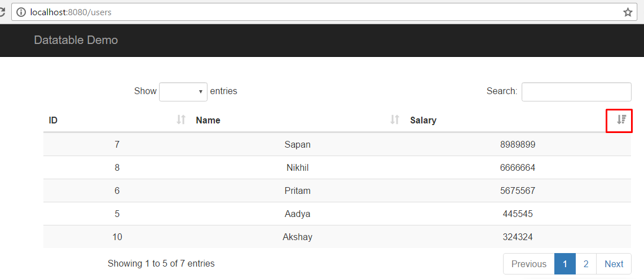The width and height of the screenshot is (644, 279).
Task: Reload the page with the refresh icon
Action: click(2, 12)
